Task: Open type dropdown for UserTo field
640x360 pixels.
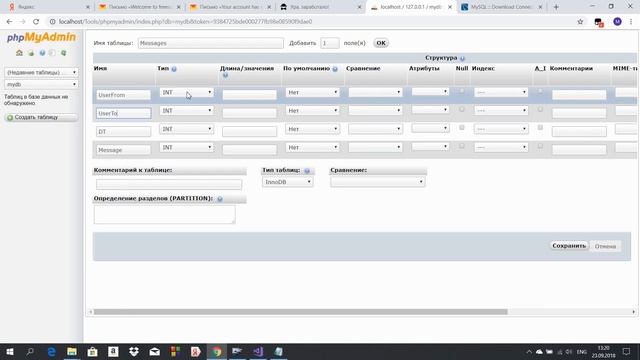Action: 187,111
